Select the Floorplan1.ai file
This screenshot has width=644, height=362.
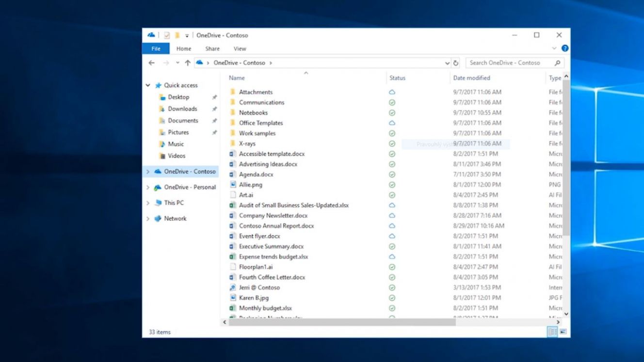pos(256,267)
